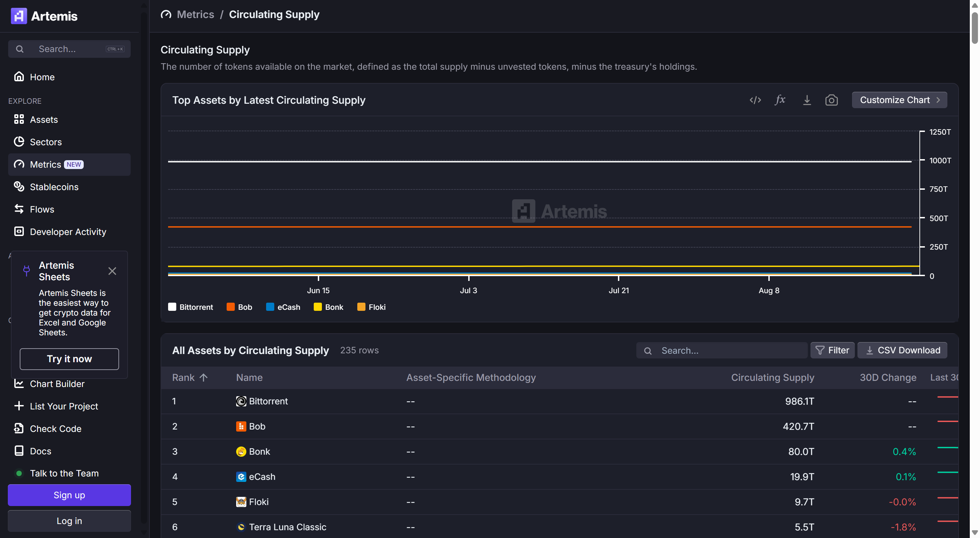Open the Developer Activity code icon

[19, 231]
